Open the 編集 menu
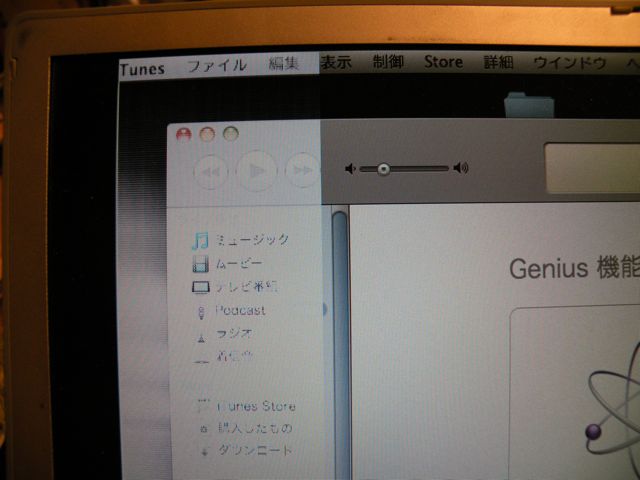The width and height of the screenshot is (640, 480). point(283,63)
